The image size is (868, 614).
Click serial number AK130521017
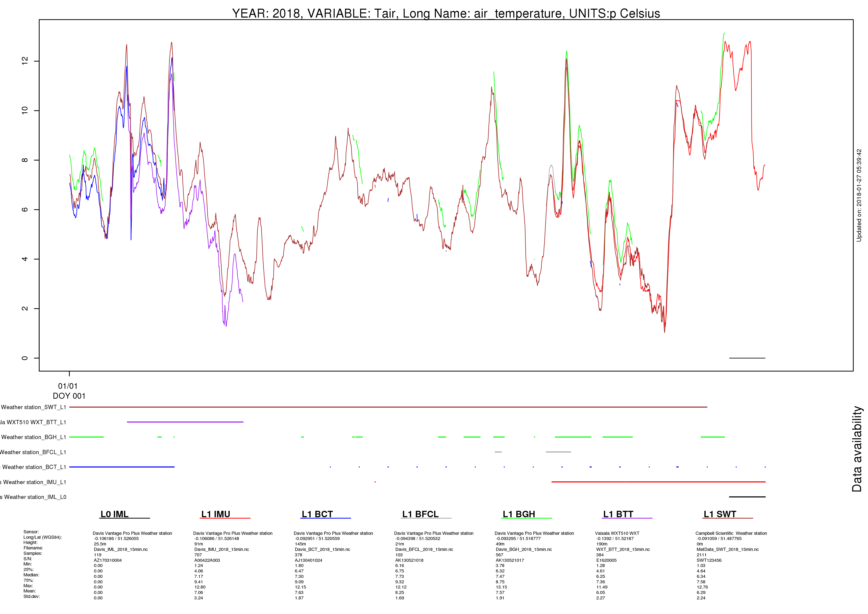(x=510, y=560)
